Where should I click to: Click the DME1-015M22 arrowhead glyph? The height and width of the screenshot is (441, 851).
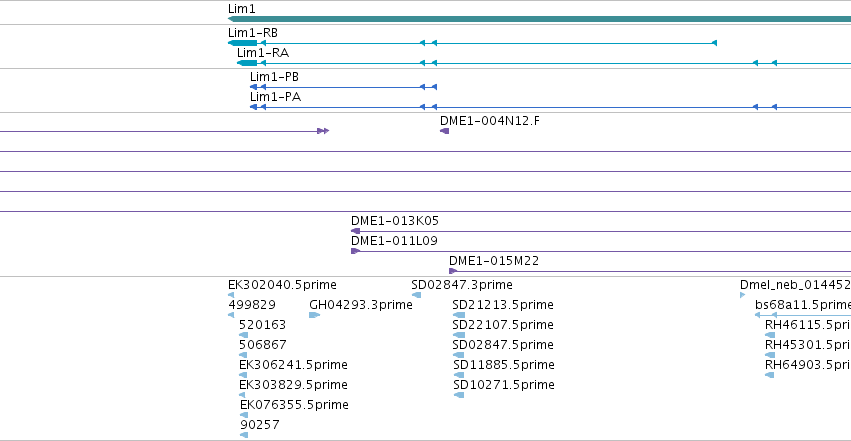point(453,271)
